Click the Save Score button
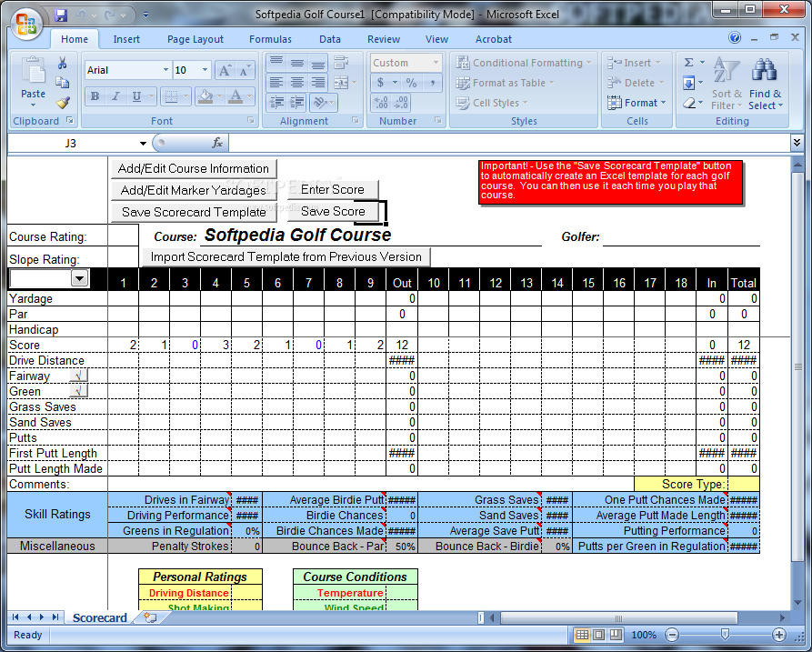Screen dimensions: 812x652 pyautogui.click(x=333, y=211)
